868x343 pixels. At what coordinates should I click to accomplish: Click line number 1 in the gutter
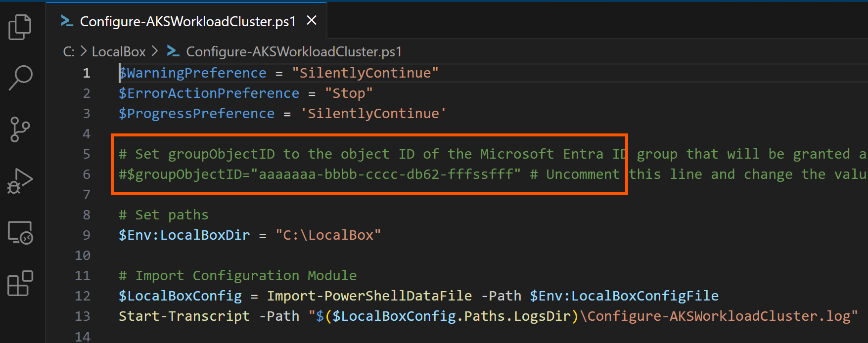[87, 73]
